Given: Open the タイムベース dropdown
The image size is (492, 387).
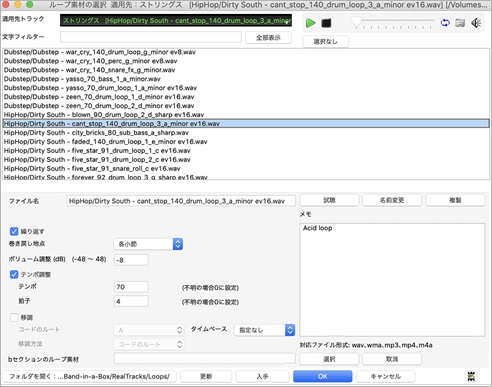Looking at the screenshot, I should coord(265,330).
